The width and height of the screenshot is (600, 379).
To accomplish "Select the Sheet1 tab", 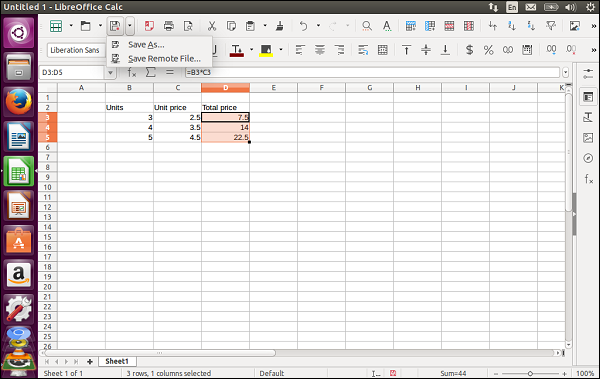I will click(x=117, y=361).
